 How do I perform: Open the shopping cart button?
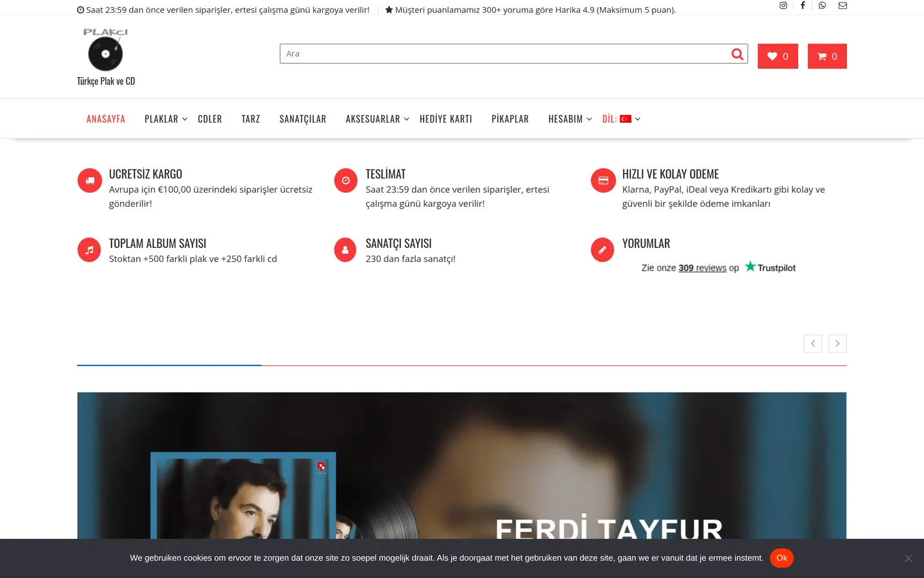click(x=827, y=57)
